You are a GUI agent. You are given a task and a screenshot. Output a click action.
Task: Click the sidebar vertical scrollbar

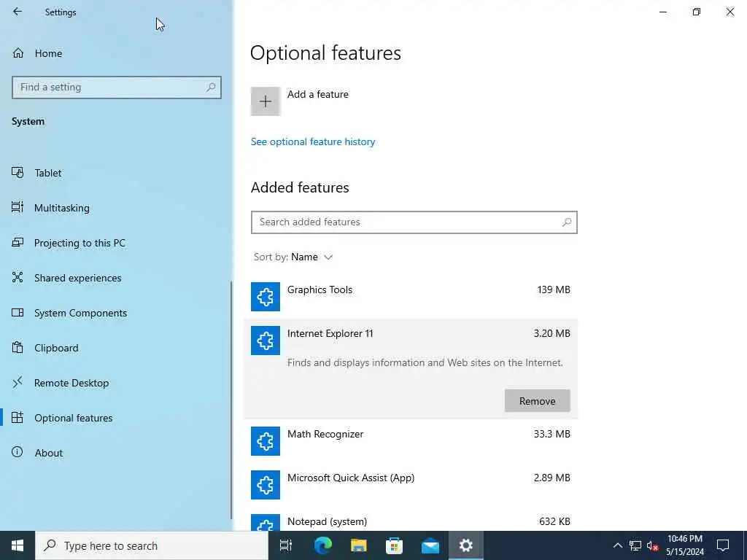(231, 400)
